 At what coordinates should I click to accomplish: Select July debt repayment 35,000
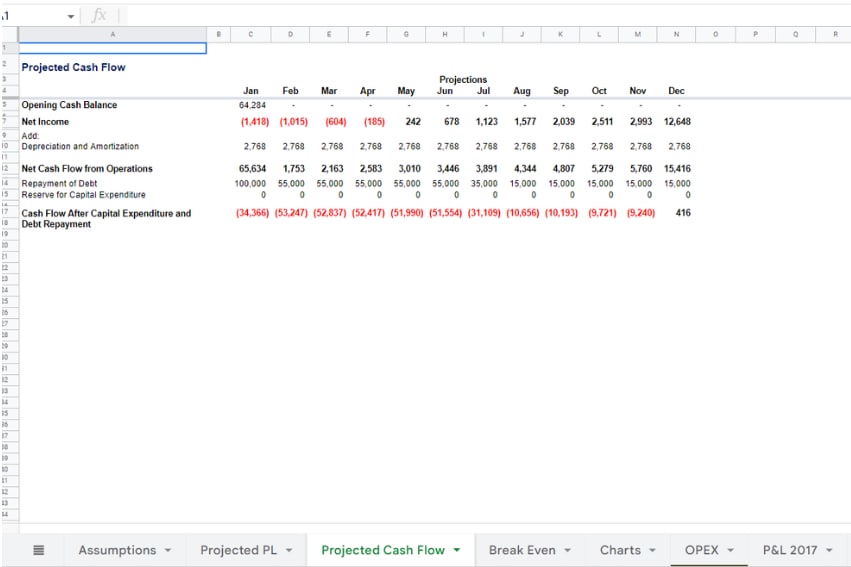(x=484, y=183)
